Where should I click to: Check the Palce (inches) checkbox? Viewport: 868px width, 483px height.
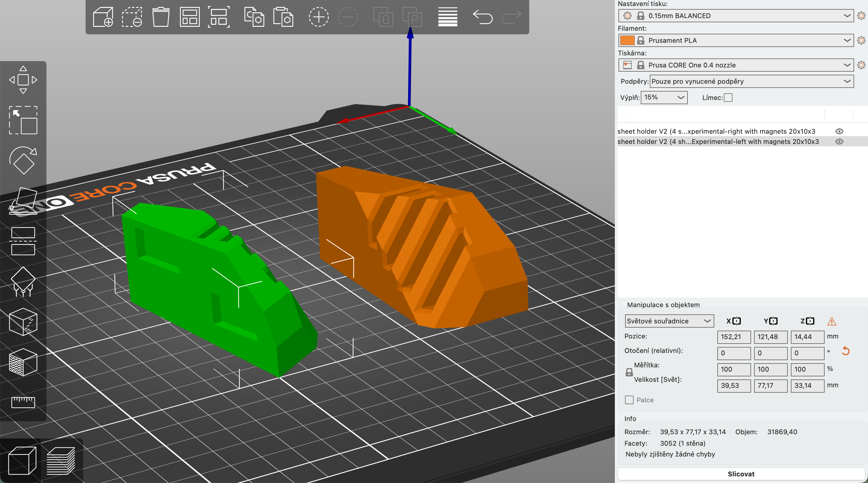tap(629, 400)
